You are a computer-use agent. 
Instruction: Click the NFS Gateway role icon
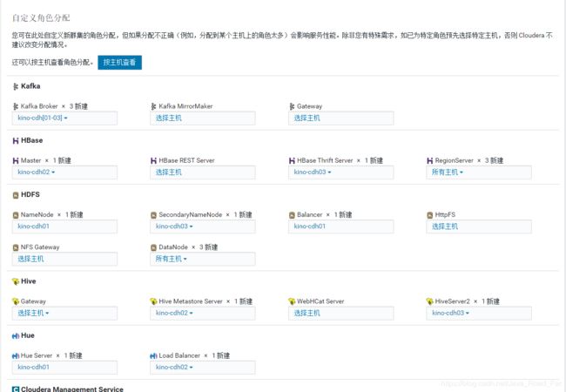point(16,247)
